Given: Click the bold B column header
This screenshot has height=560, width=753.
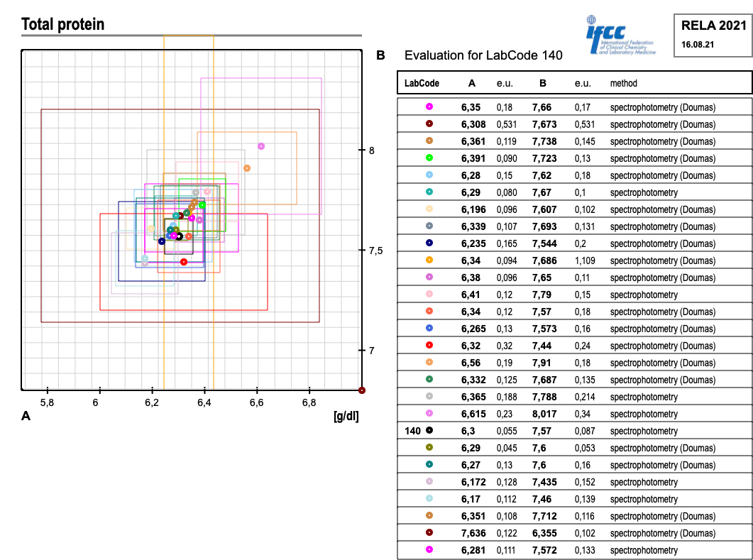Looking at the screenshot, I should tap(543, 83).
